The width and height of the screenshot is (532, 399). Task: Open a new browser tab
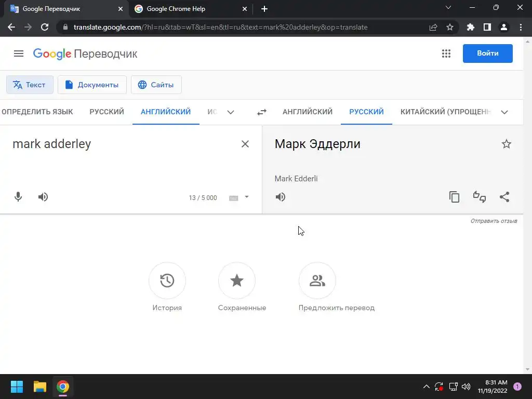coord(264,9)
